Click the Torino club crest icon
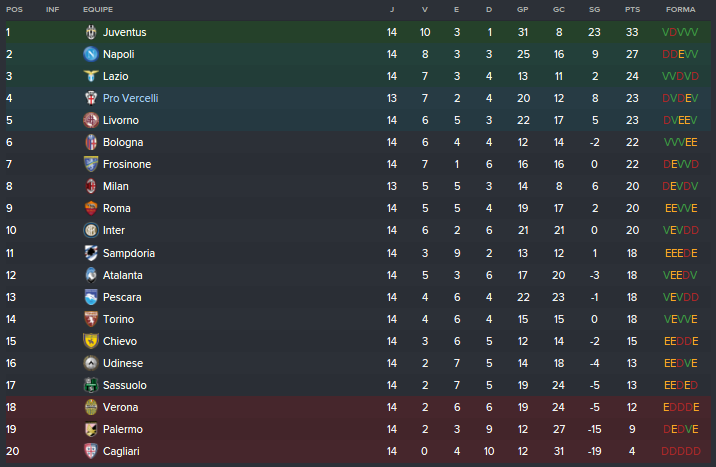 click(x=91, y=319)
